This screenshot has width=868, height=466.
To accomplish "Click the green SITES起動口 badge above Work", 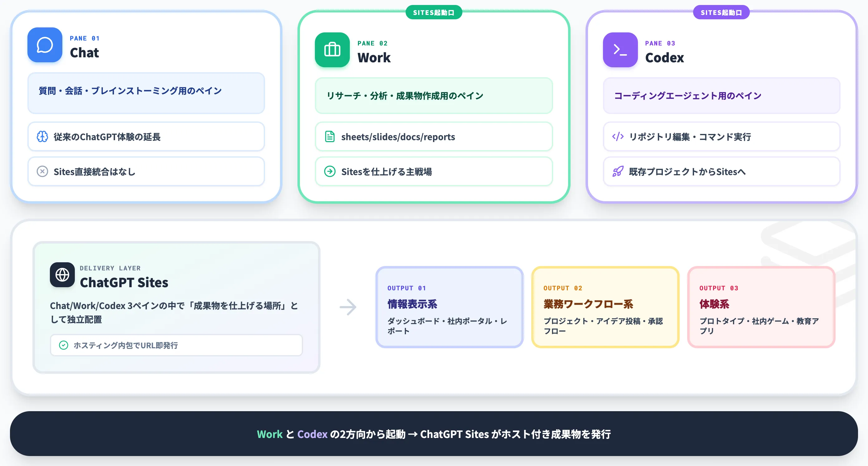I will coord(434,12).
